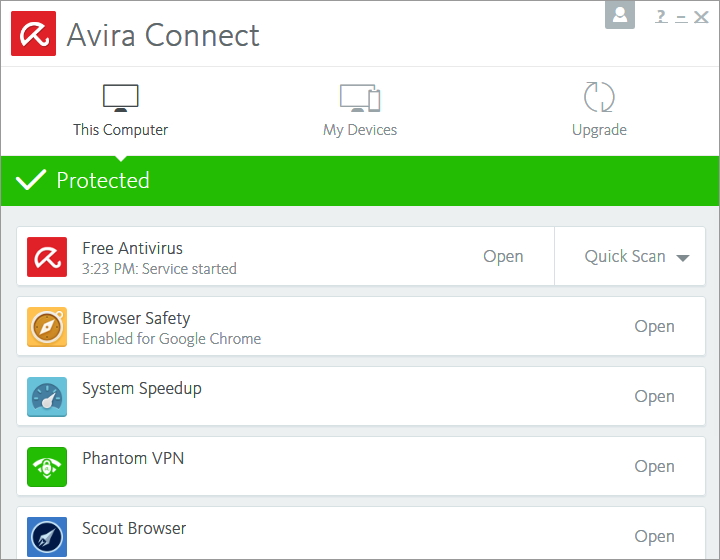Click the My Devices monitor icon
This screenshot has width=720, height=560.
[x=360, y=97]
